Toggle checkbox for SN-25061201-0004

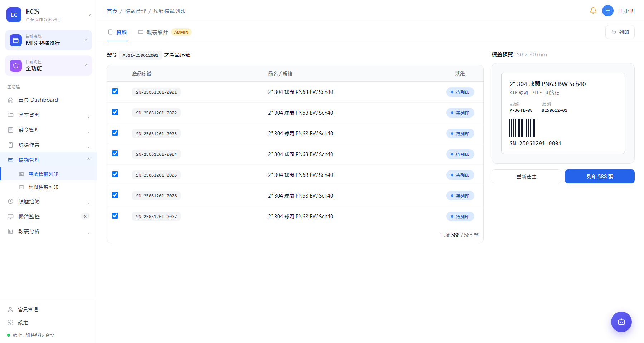coord(115,154)
